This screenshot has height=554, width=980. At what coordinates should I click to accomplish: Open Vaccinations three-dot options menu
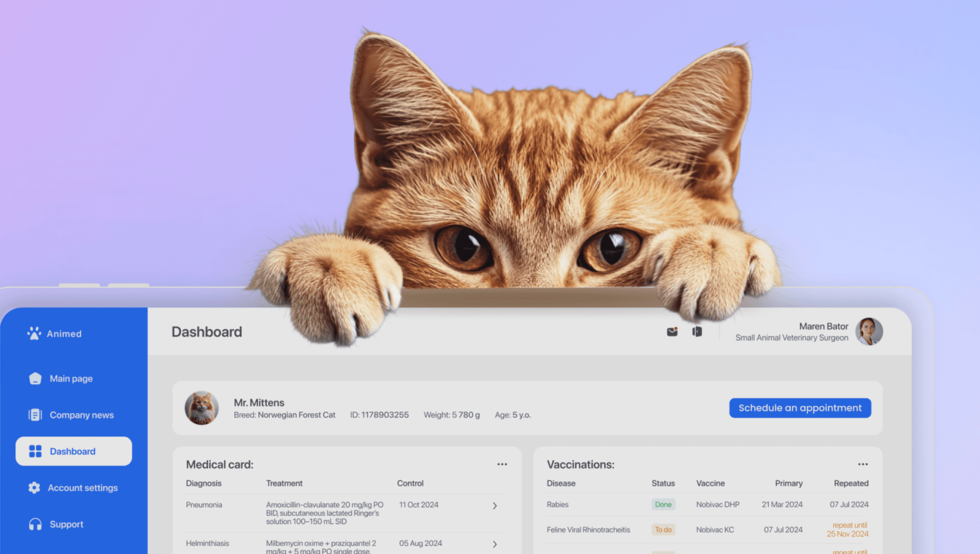tap(862, 464)
